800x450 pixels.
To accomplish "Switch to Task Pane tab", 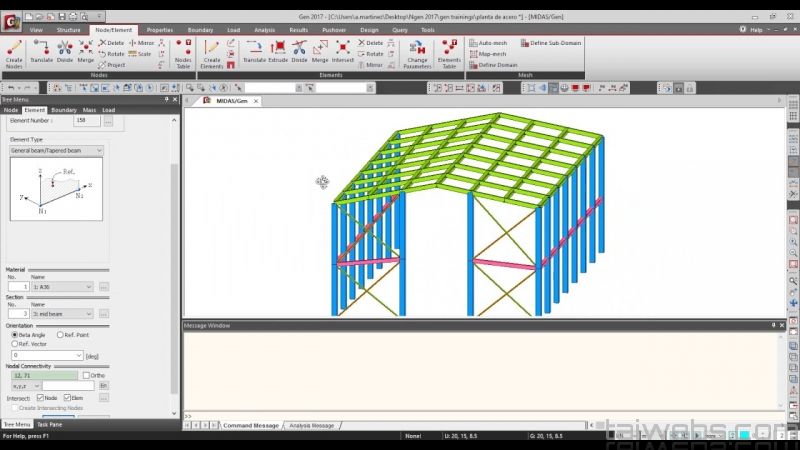I will (49, 424).
